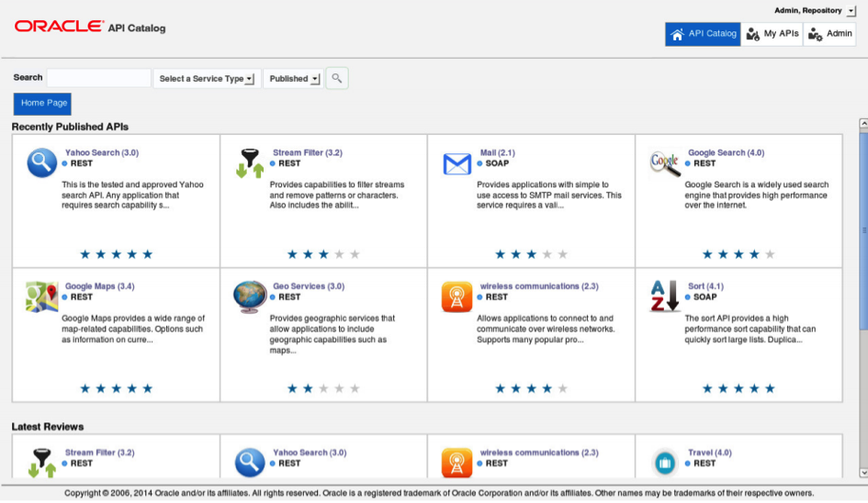Click the magnifier search button next to Published
Screen dimensions: 868x503
(337, 79)
